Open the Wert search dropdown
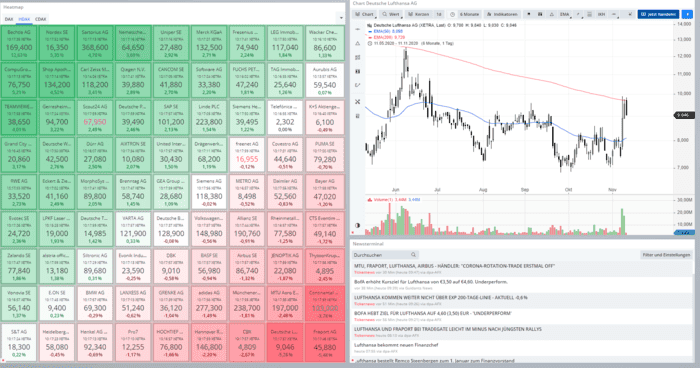Viewport: 700px width, 368px height. tap(391, 14)
